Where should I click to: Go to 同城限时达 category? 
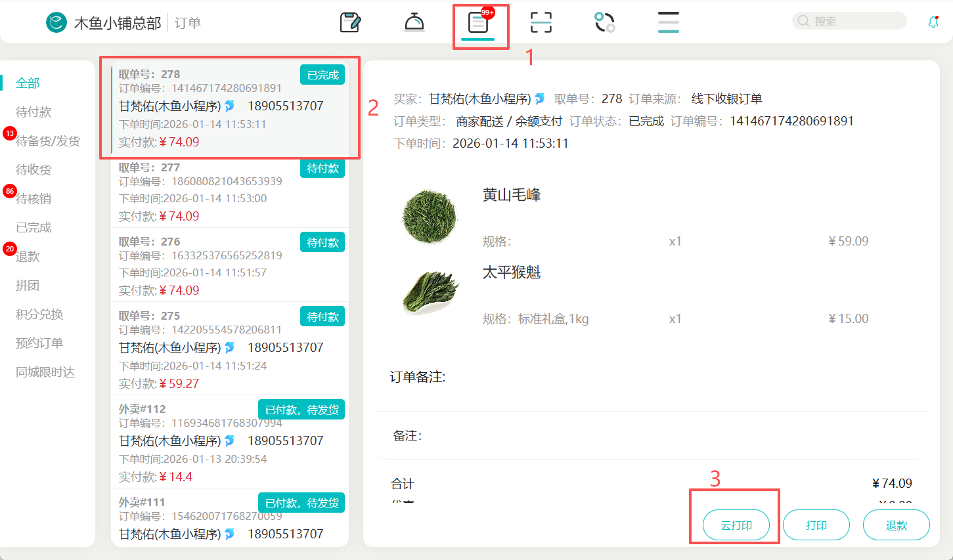pos(45,372)
